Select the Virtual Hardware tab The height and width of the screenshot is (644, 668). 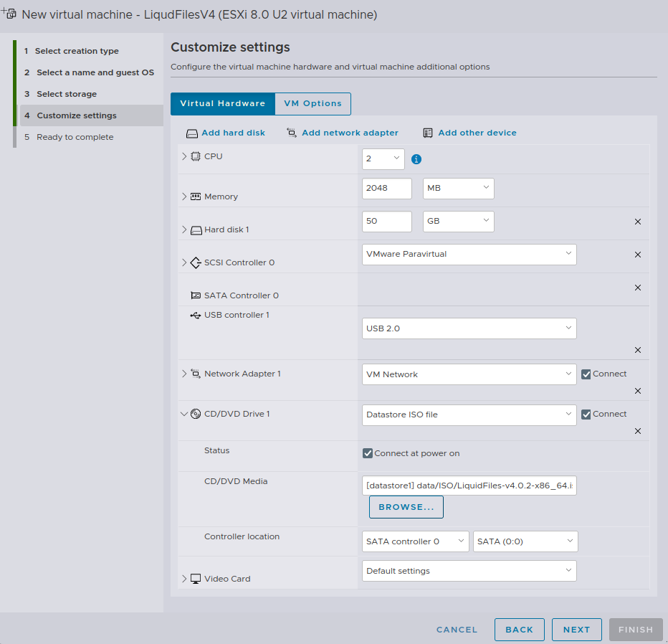click(222, 103)
